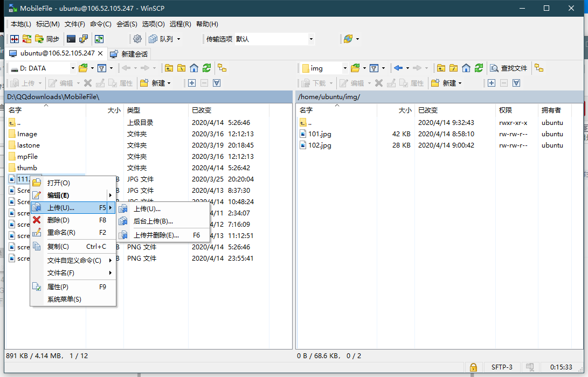Screen dimensions: 588x377
Task: Open the PuTTY icon in toolbar
Action: 83,39
